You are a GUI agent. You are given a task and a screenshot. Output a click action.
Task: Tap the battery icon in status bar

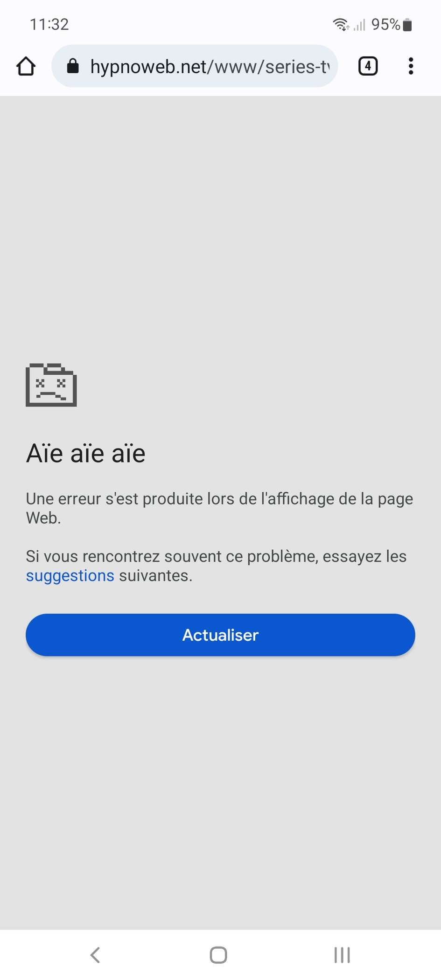407,24
